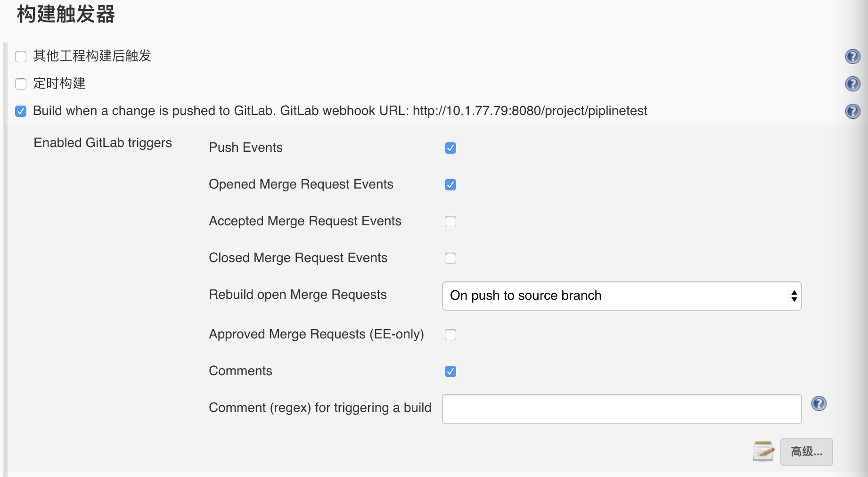Disable Push Events trigger
868x477 pixels.
(x=450, y=148)
